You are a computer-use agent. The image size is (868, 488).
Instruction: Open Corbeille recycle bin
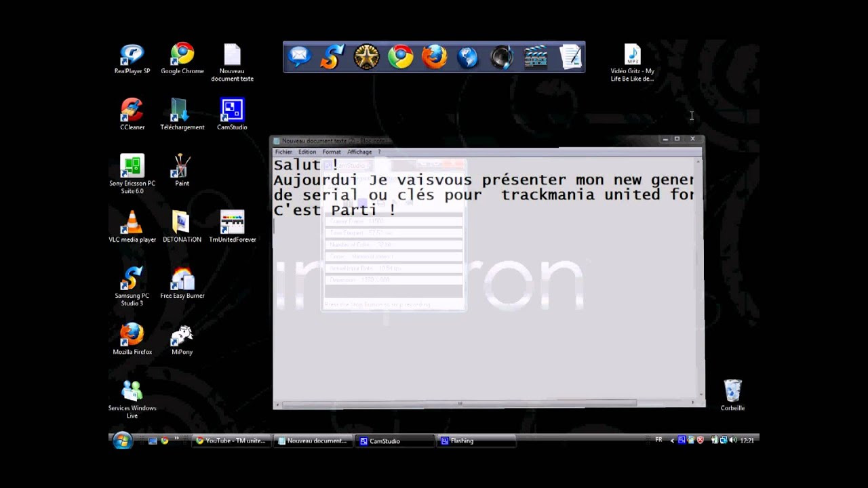pos(732,395)
